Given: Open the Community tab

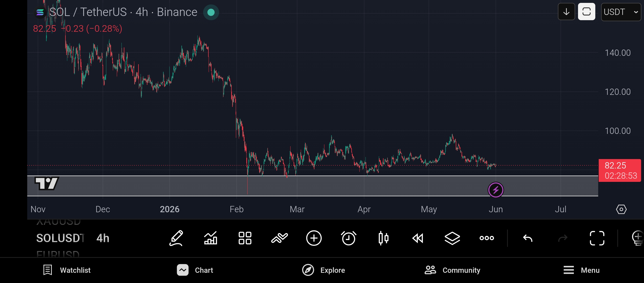Looking at the screenshot, I should coord(452,270).
